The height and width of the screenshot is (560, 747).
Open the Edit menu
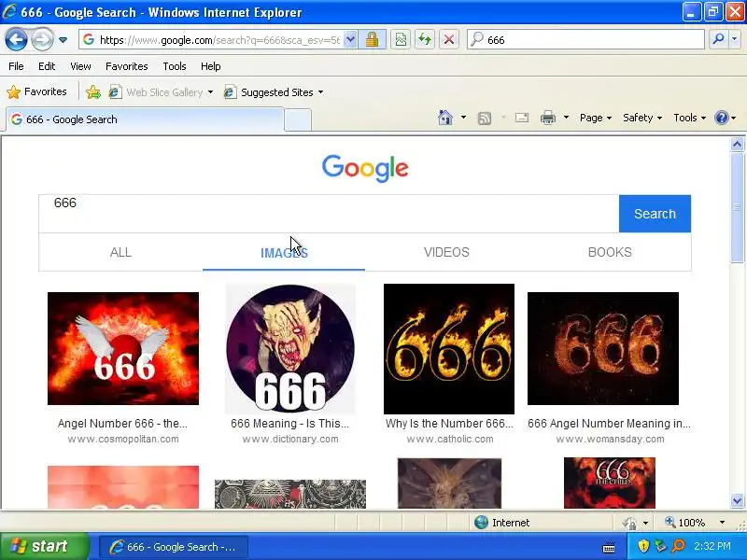(47, 66)
